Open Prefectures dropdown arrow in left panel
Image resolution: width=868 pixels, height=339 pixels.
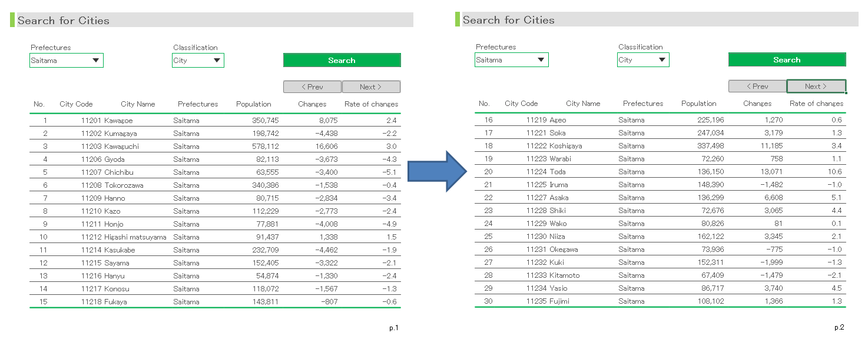pos(96,61)
